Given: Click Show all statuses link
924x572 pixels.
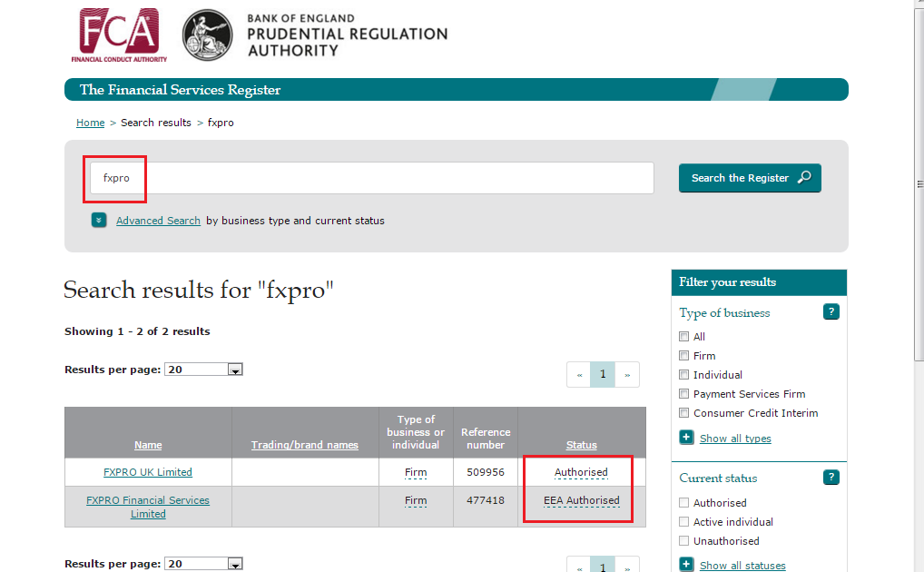Looking at the screenshot, I should pos(742,566).
